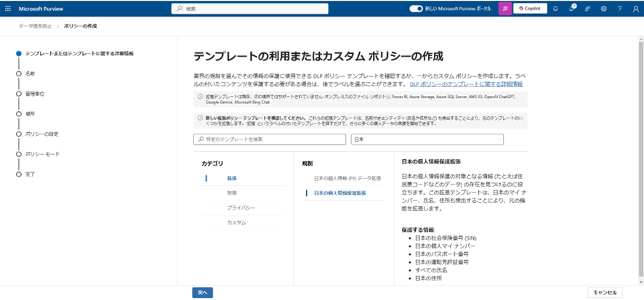Click the 特定のテンプレートを検索 search field

point(269,139)
